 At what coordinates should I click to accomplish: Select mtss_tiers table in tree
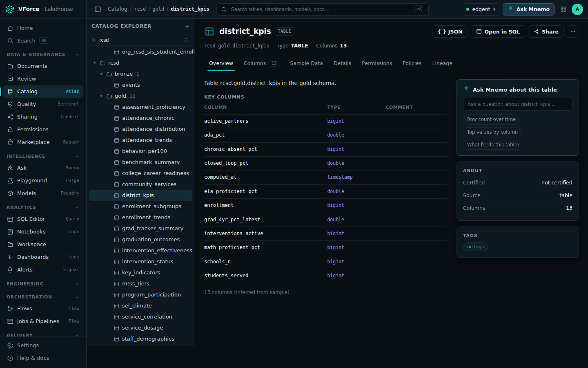(x=140, y=284)
